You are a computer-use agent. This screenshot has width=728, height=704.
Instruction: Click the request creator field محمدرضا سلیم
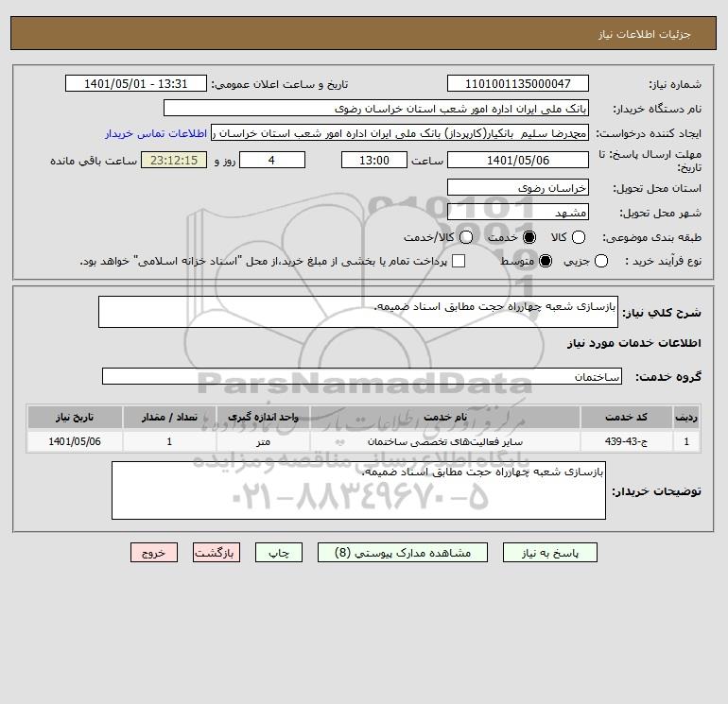[400, 132]
